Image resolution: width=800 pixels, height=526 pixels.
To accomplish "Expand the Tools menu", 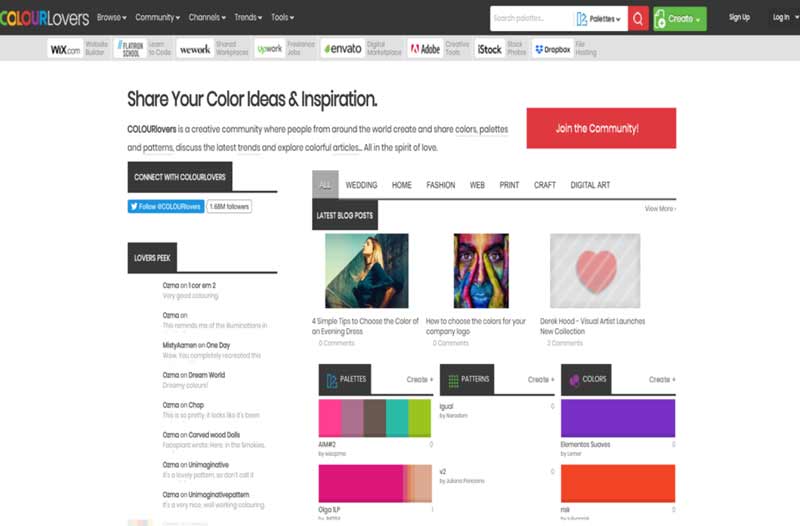I will pyautogui.click(x=282, y=17).
